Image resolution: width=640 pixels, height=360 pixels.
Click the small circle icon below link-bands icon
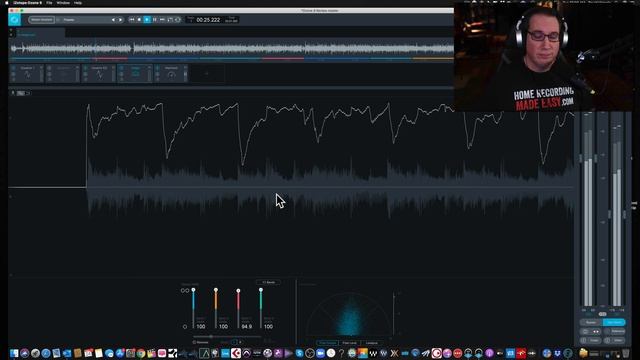click(185, 327)
